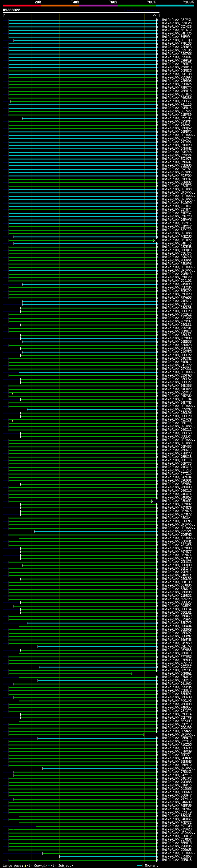197x868 pixels.
Task: Click the purple ~60% identity legend segment
Action: click(x=99, y=6)
